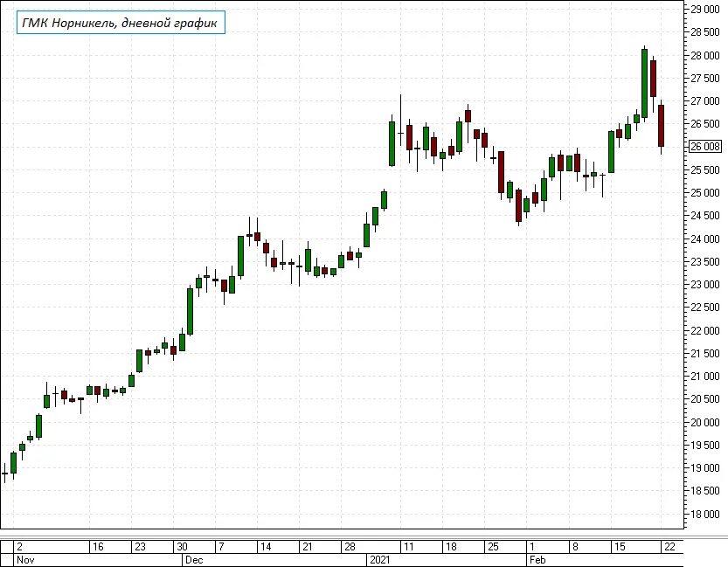
Task: Click the tallest green candle reaching 28 000
Action: coord(644,84)
